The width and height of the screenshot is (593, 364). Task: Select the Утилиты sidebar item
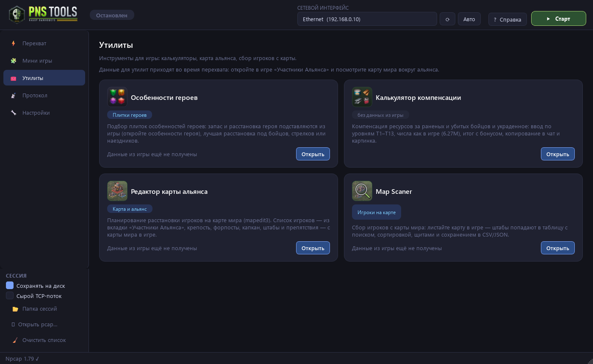(x=44, y=78)
